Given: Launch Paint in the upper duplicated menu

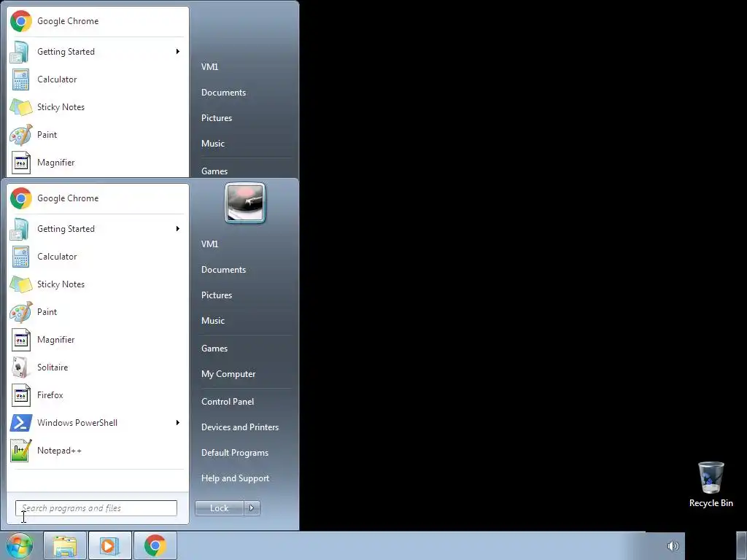Looking at the screenshot, I should pyautogui.click(x=97, y=134).
